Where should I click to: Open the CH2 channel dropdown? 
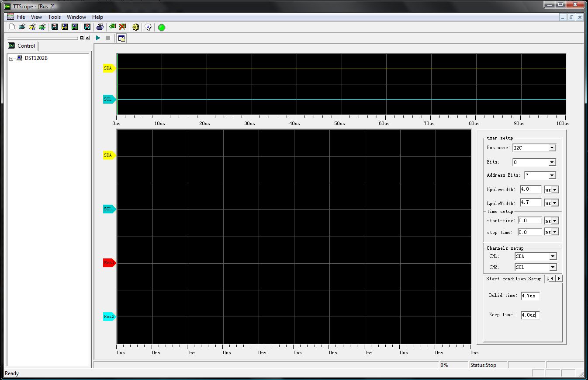553,267
